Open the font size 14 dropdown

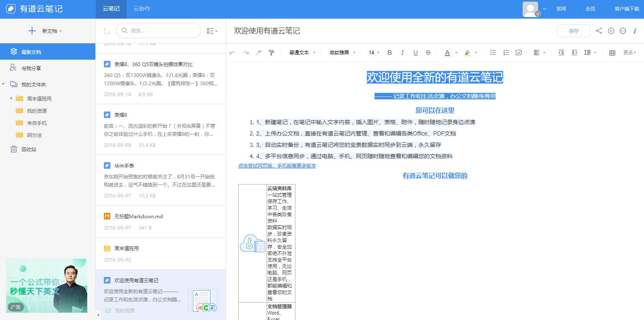pyautogui.click(x=374, y=53)
